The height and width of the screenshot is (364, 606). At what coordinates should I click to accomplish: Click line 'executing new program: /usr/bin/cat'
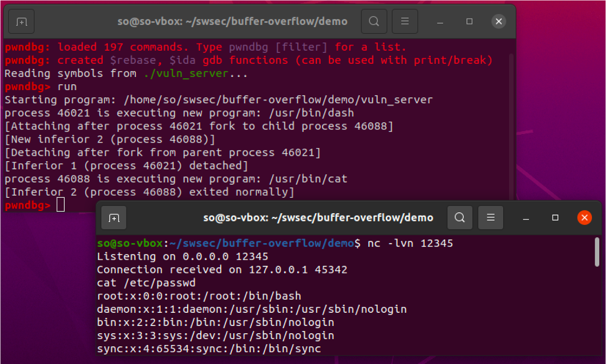[176, 179]
